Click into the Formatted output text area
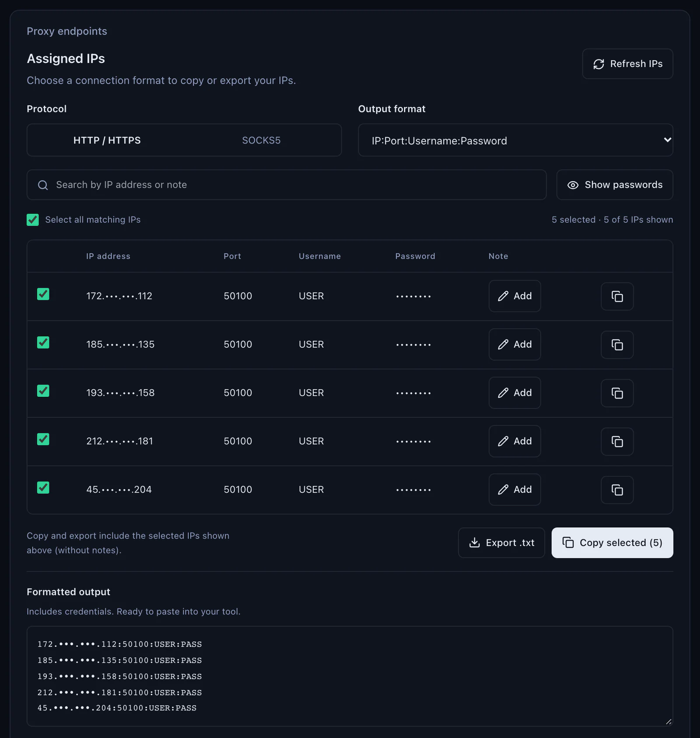Image resolution: width=700 pixels, height=738 pixels. pos(350,676)
